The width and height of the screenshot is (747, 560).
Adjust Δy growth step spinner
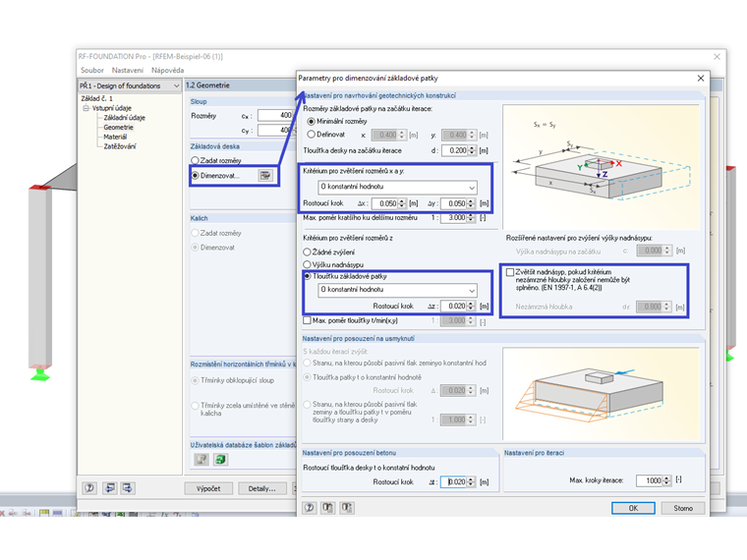point(471,203)
